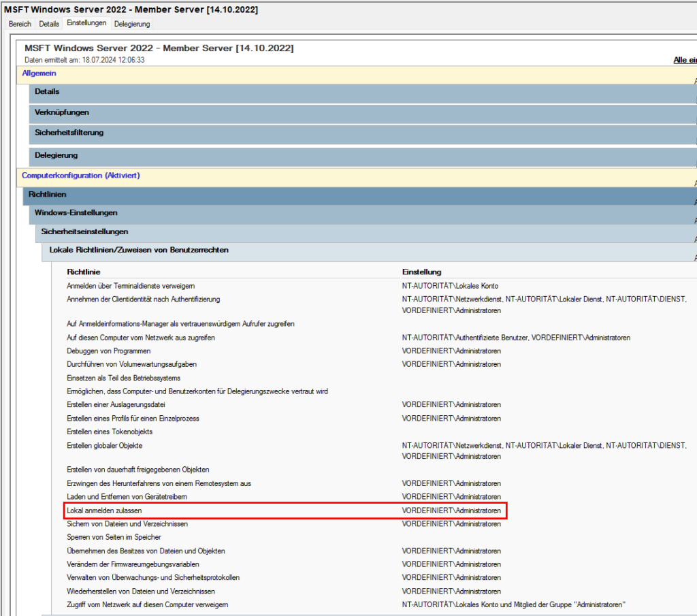The width and height of the screenshot is (697, 616).
Task: Select policy 'Anmelden über Terminaldienste verweigern'
Action: pyautogui.click(x=131, y=286)
